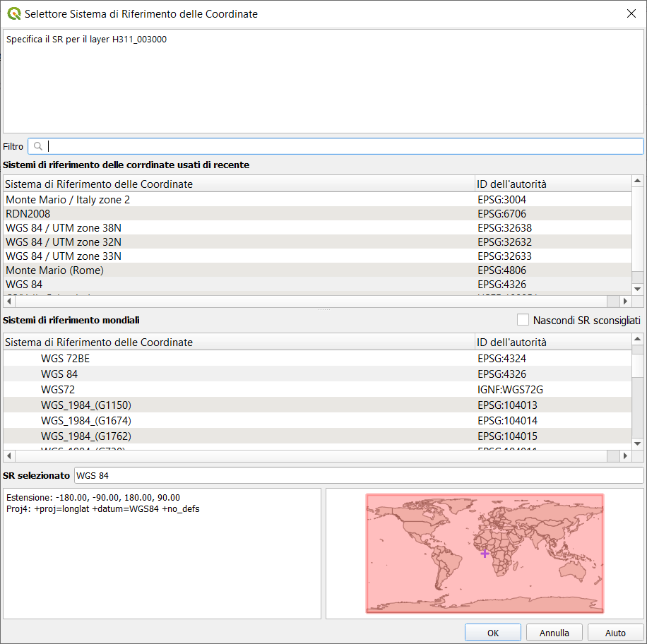Select the WGS72 IGNF entry
The width and height of the screenshot is (647, 644).
[x=58, y=390]
